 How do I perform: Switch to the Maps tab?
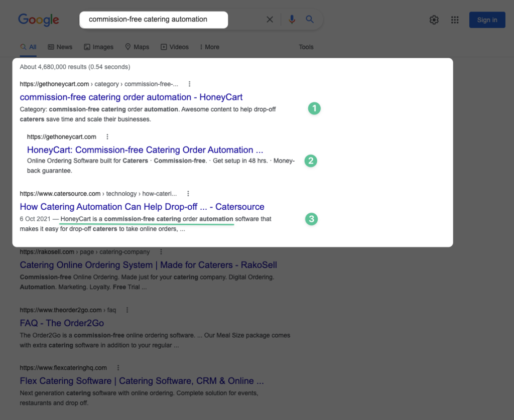tap(137, 47)
